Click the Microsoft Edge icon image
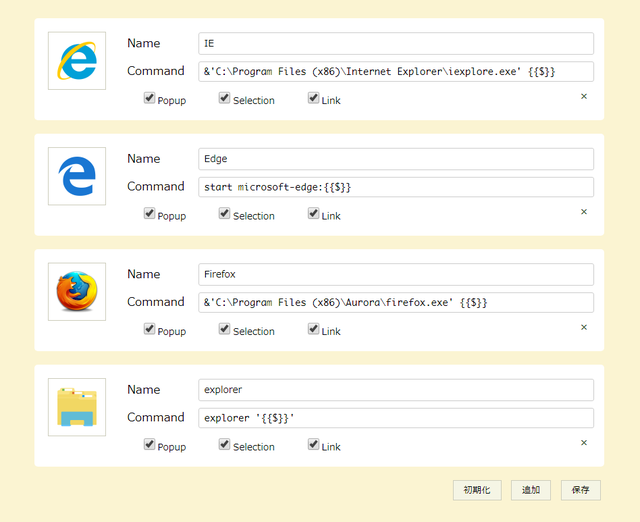Image resolution: width=640 pixels, height=522 pixels. pyautogui.click(x=77, y=176)
